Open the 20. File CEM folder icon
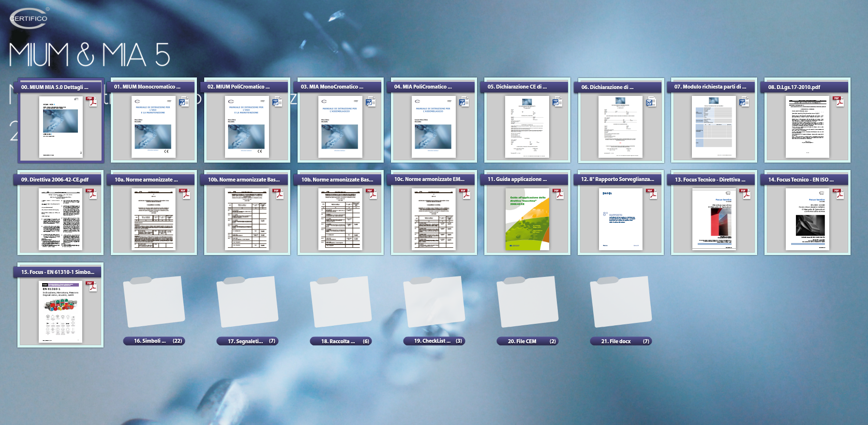868x425 pixels. click(x=527, y=302)
